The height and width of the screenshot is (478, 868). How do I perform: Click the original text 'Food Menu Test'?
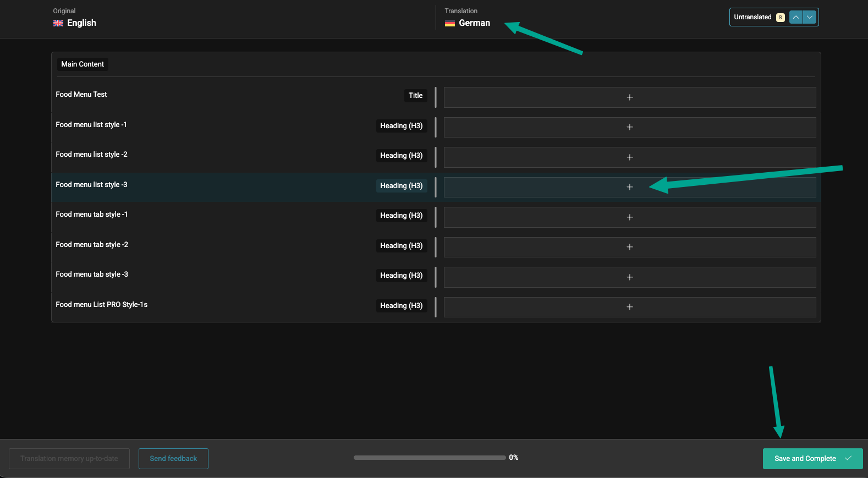click(x=81, y=95)
